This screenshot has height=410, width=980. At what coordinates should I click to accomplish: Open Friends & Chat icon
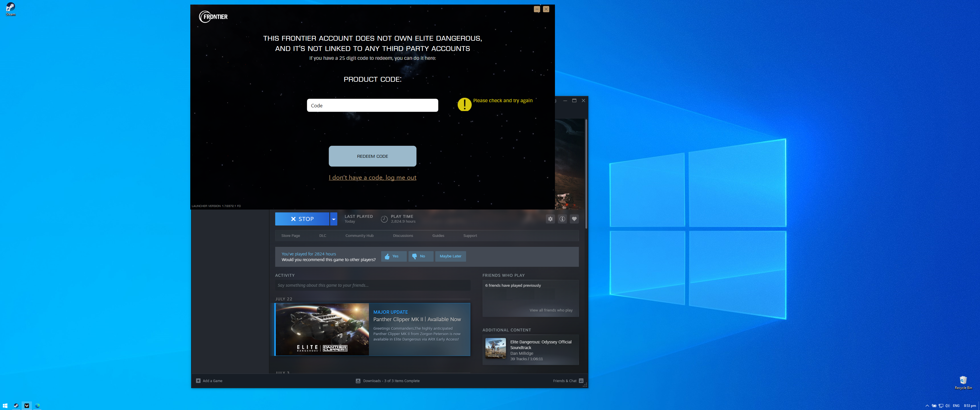tap(581, 381)
